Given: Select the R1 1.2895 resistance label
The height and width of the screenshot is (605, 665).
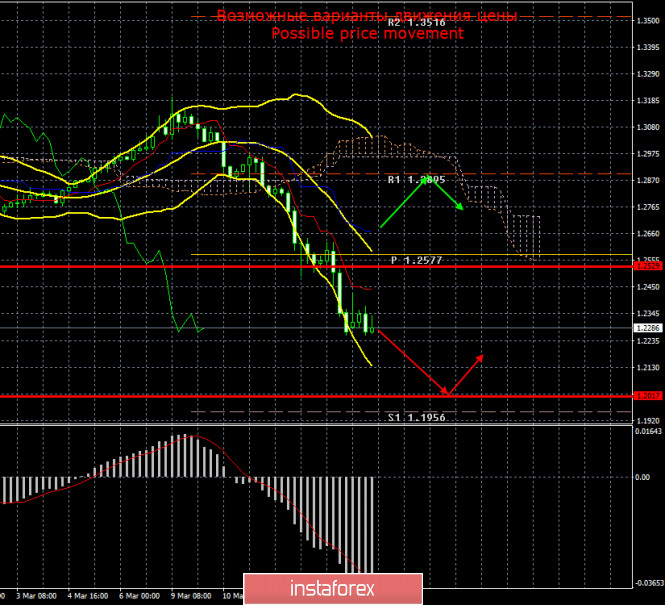Looking at the screenshot, I should pos(417,180).
